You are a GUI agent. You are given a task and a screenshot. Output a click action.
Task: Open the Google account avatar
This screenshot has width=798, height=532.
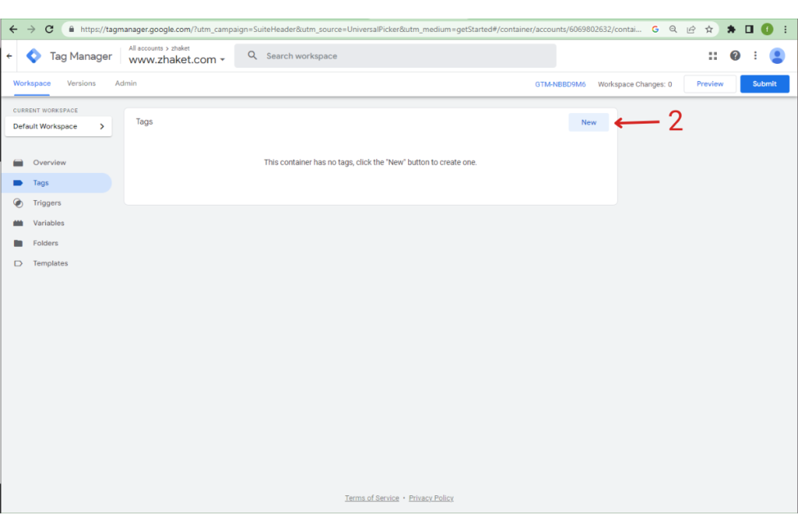pyautogui.click(x=777, y=55)
